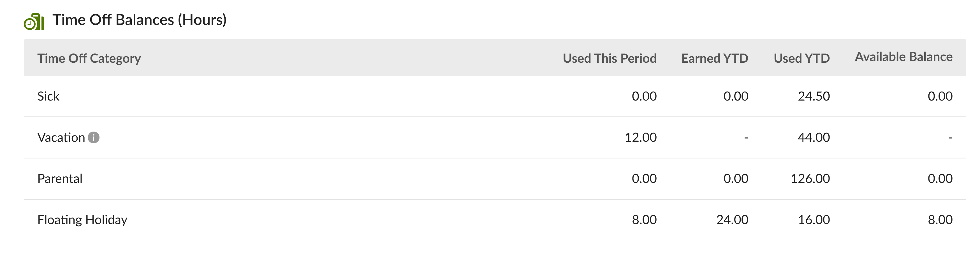This screenshot has height=257, width=980.
Task: Select the Floating Holiday row label
Action: [82, 220]
